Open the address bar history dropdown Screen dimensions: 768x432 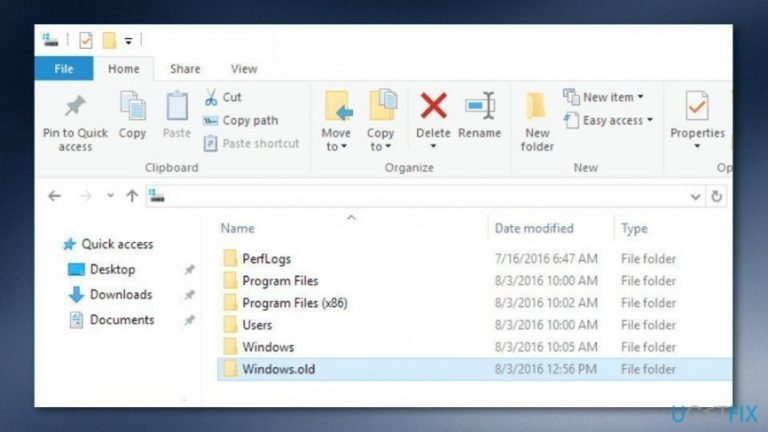coord(695,197)
